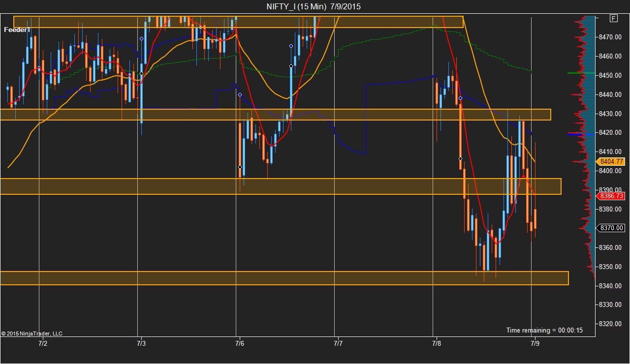This screenshot has width=630, height=364.
Task: Select the Feeder1 indicator label
Action: [x=17, y=30]
